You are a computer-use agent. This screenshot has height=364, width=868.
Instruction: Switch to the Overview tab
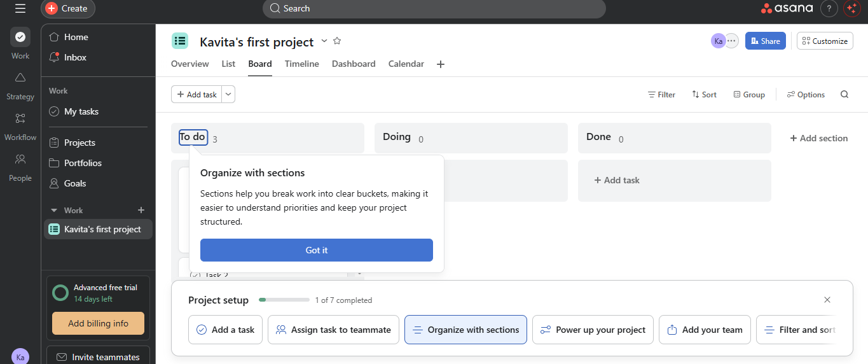(x=190, y=64)
